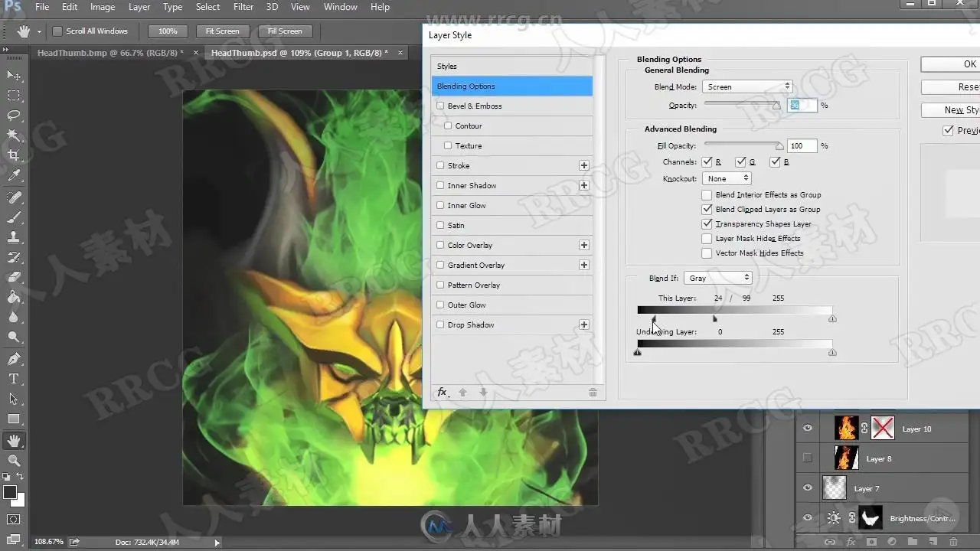Select the Rectangle shape tool
980x551 pixels.
(14, 419)
